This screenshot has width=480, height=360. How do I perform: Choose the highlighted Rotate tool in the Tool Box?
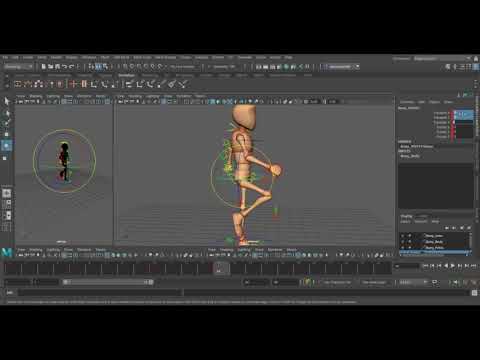click(x=6, y=146)
